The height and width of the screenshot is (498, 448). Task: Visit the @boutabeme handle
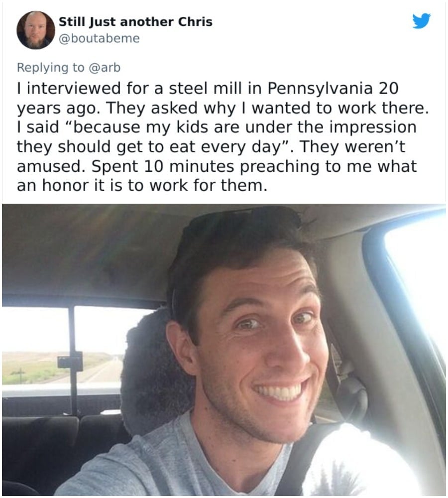(x=99, y=38)
